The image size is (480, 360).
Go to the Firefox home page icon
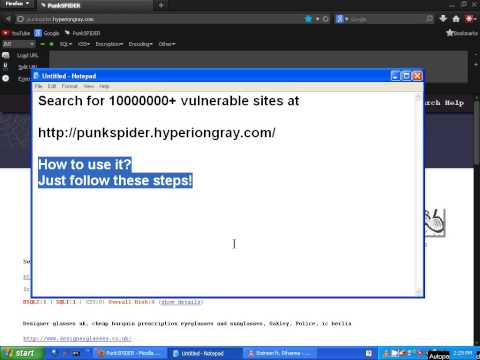tap(456, 19)
